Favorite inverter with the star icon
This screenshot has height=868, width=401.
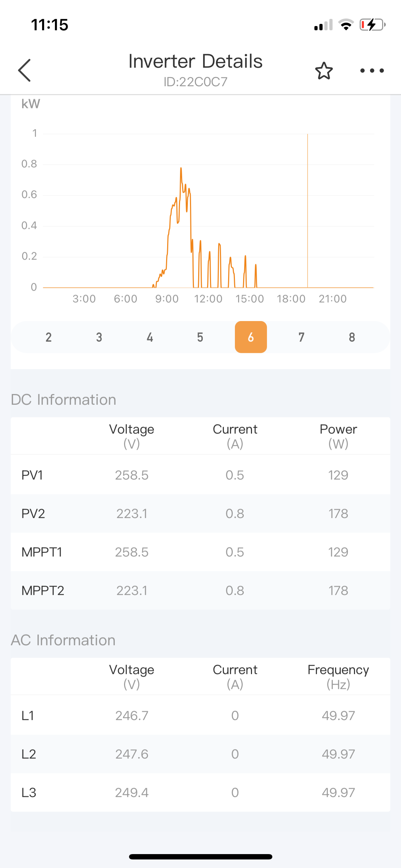click(324, 71)
